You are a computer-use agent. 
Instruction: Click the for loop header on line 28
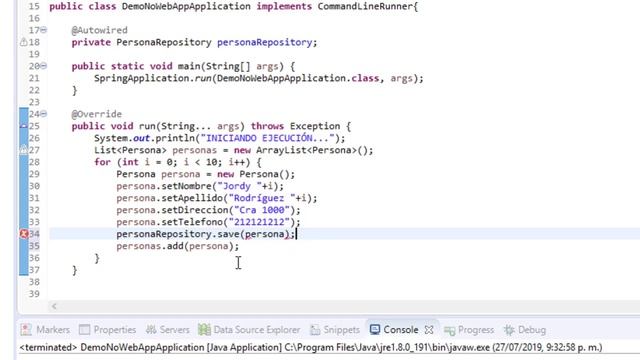tap(178, 162)
